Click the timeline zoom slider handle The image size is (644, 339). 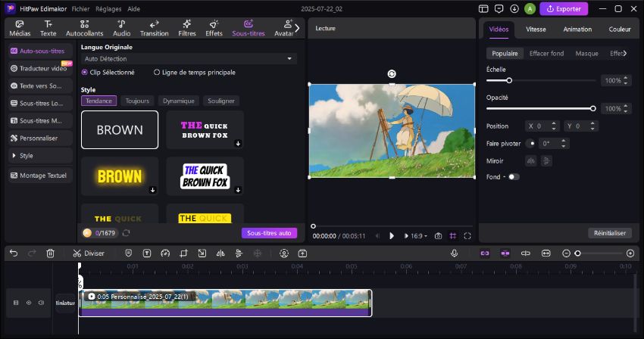[x=577, y=253]
